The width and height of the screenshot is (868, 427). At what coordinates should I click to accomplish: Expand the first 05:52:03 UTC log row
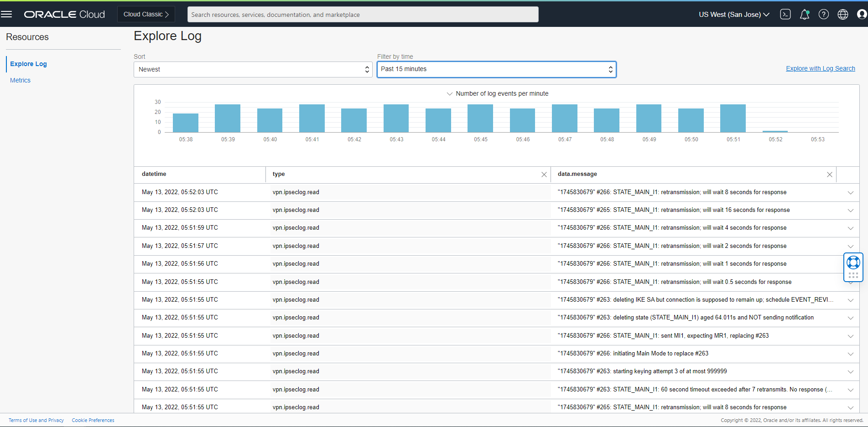point(850,193)
